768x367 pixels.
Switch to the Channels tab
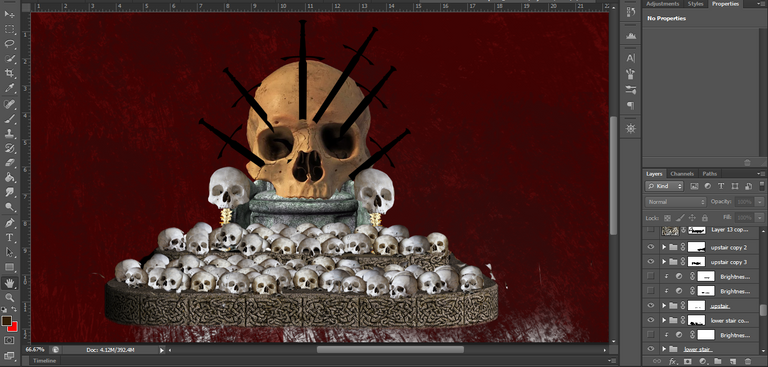682,174
